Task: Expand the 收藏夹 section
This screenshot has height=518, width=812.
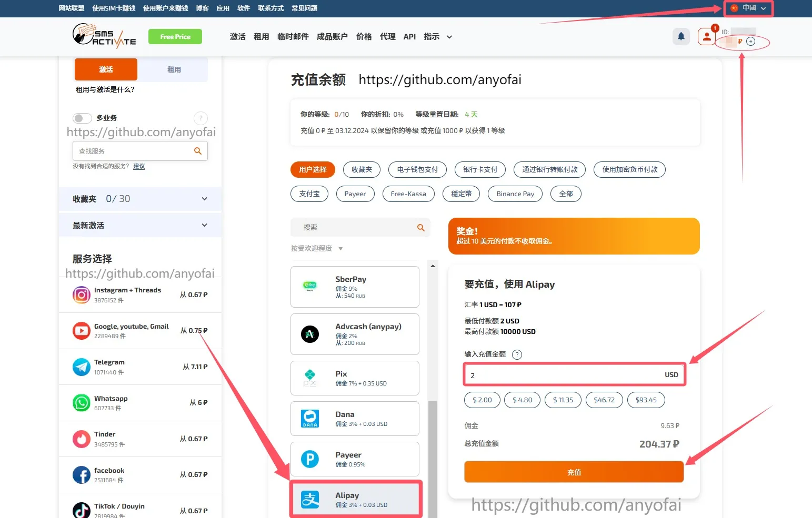Action: point(204,199)
